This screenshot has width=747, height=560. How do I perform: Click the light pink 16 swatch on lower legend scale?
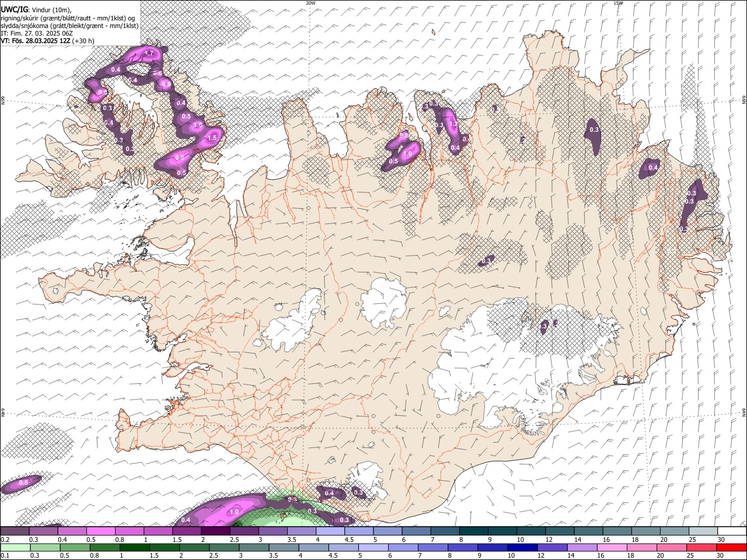611,548
